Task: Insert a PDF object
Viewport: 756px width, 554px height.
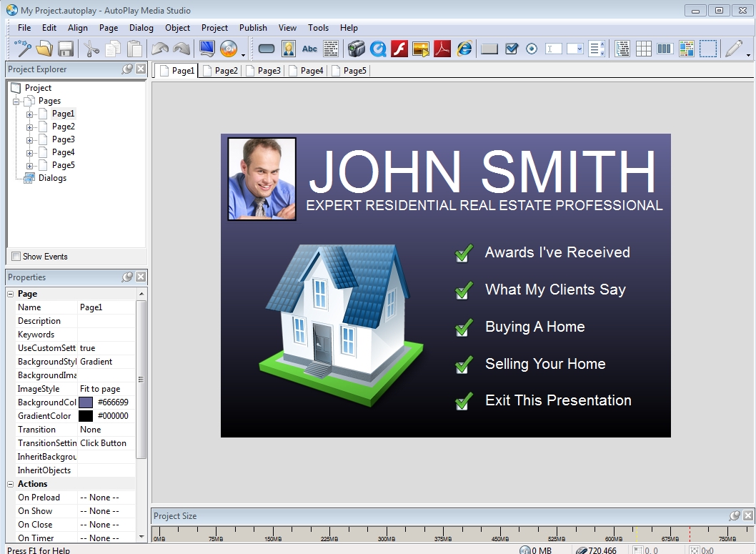Action: (442, 49)
